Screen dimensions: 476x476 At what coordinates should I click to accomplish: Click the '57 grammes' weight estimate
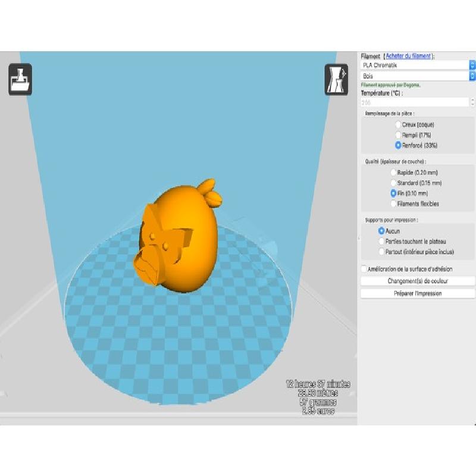click(318, 402)
